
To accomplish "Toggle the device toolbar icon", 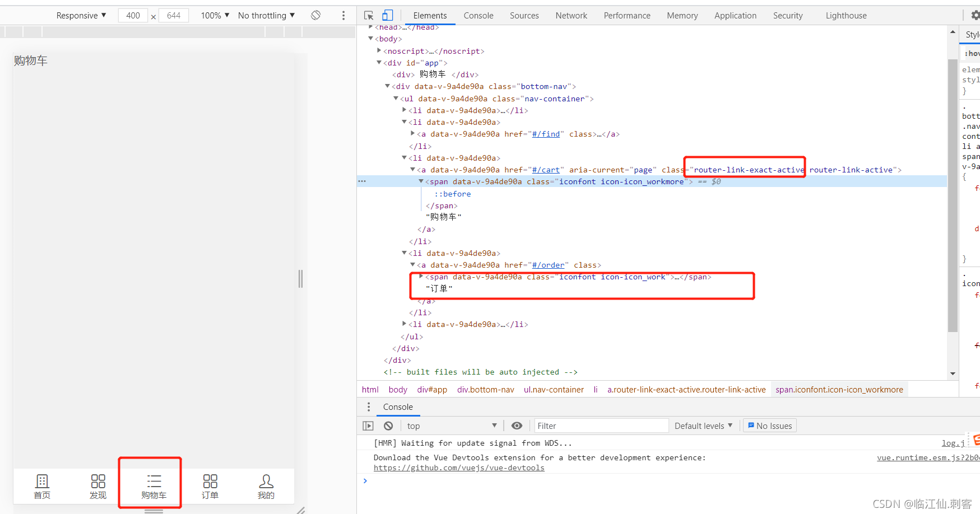I will [387, 16].
